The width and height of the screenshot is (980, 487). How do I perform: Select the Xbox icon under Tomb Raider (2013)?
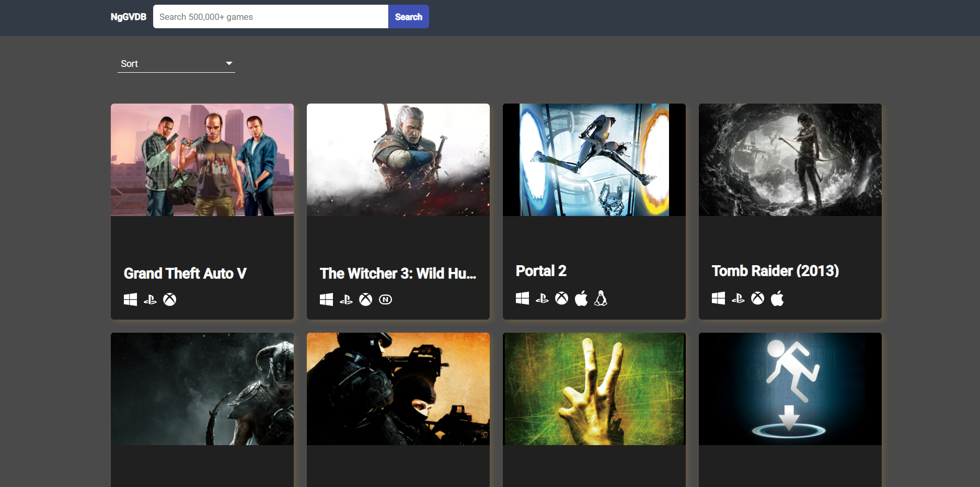click(757, 298)
